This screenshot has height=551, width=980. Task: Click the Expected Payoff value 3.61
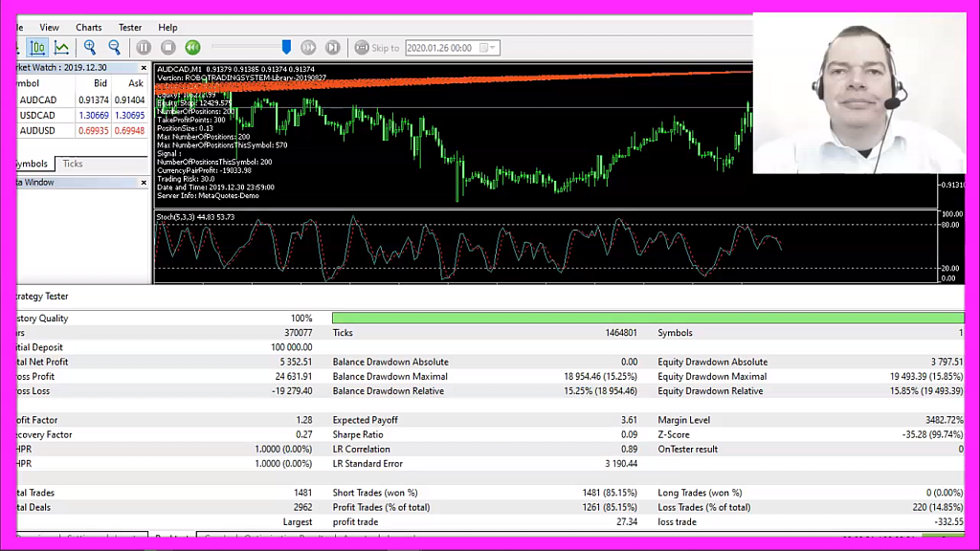pos(630,420)
